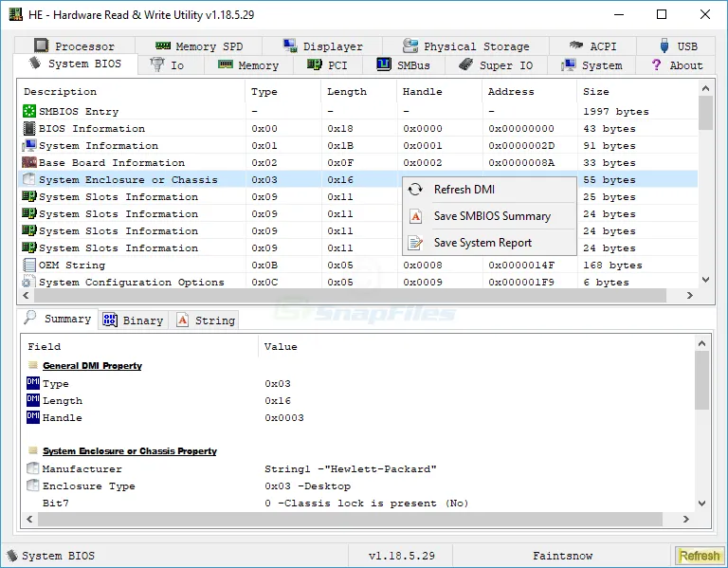
Task: Switch to the String view tab
Action: (x=205, y=321)
